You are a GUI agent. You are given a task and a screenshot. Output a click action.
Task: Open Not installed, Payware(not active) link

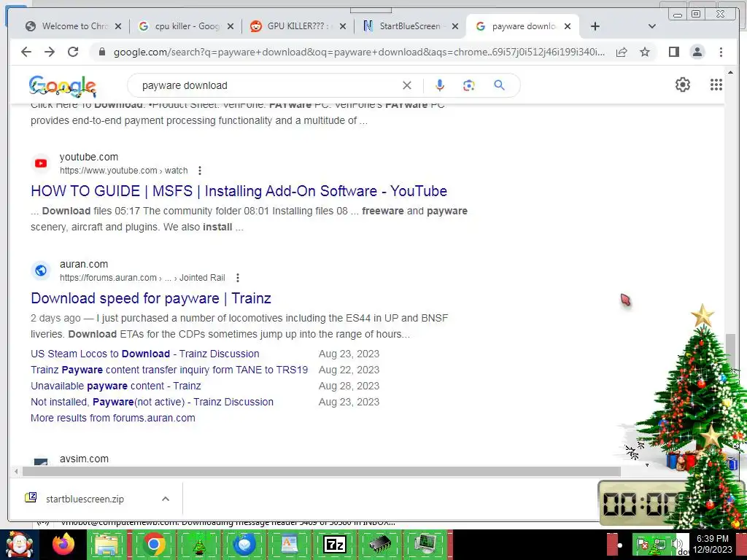pos(152,402)
